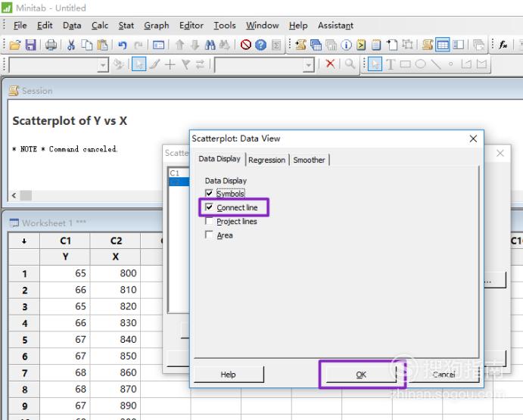
Task: Open the Window menu
Action: (263, 26)
